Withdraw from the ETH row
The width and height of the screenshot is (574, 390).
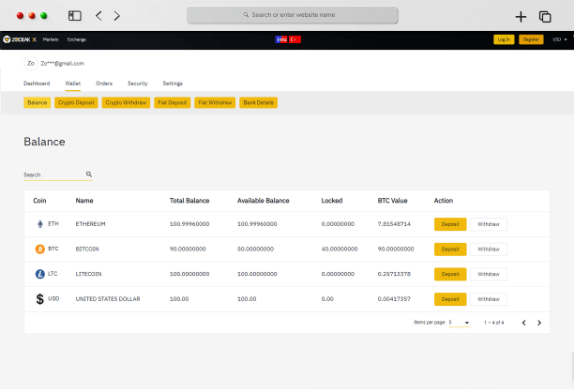tap(488, 224)
